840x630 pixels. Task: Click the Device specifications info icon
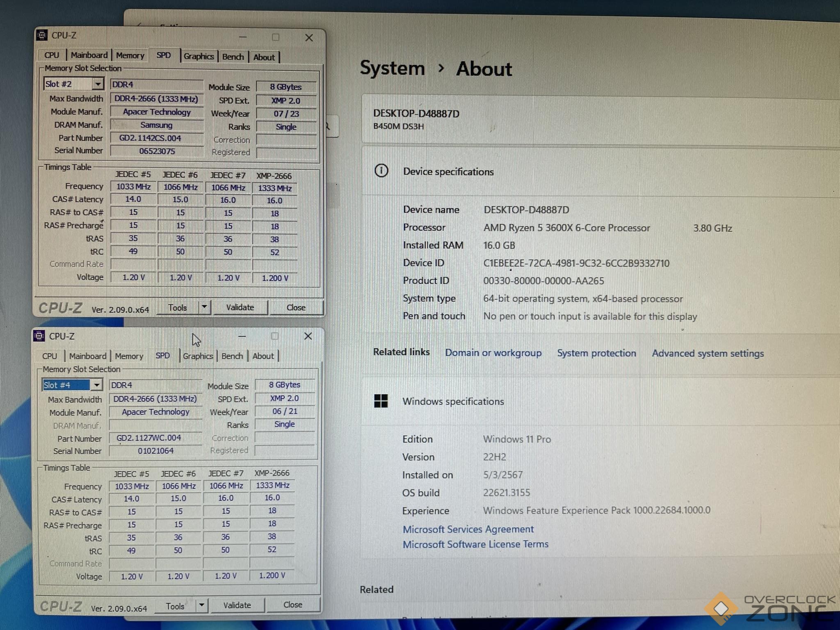click(x=381, y=171)
